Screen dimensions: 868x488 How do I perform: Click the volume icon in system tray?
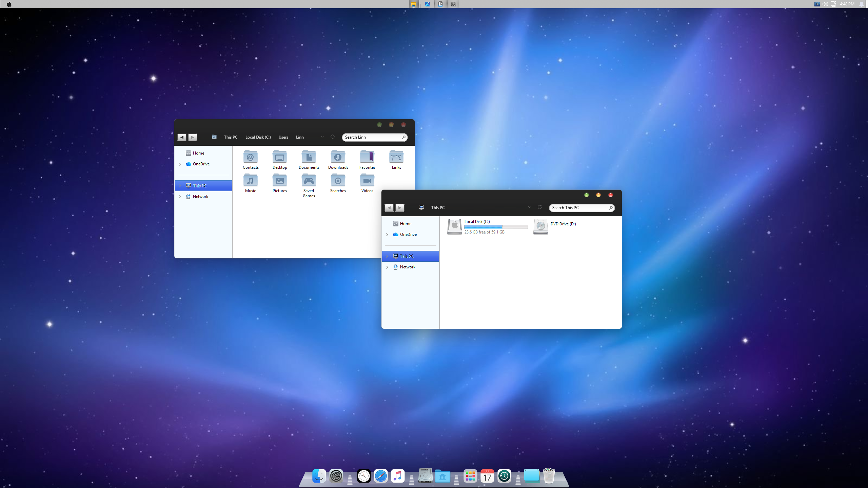(x=825, y=4)
